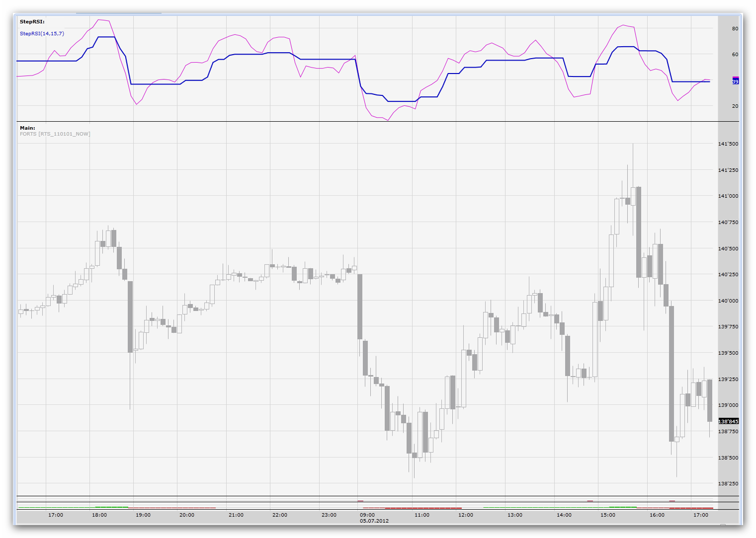Click the blue RSI value marker 39
This screenshot has height=538, width=756.
[x=736, y=81]
